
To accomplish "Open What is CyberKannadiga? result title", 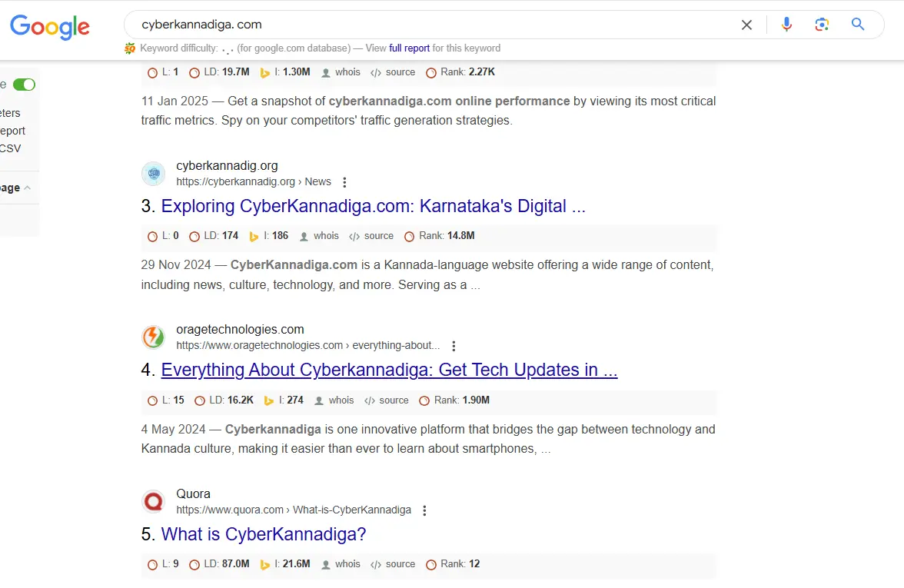I will click(x=264, y=534).
